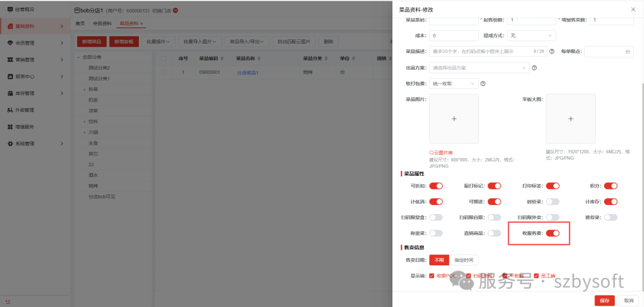Image resolution: width=644 pixels, height=307 pixels.
Task: Click the 库存管理 sidebar icon
Action: [10, 94]
